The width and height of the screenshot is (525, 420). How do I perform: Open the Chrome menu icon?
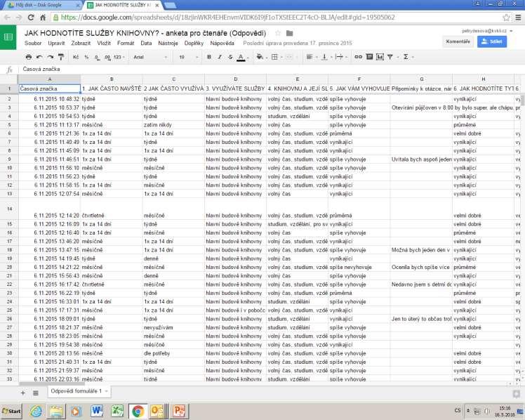[518, 18]
